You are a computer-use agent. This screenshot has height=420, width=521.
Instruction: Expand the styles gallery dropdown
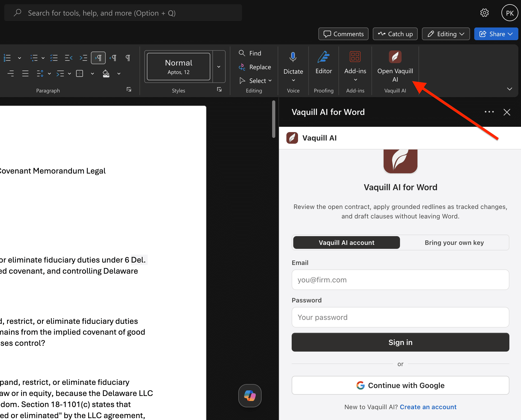219,67
